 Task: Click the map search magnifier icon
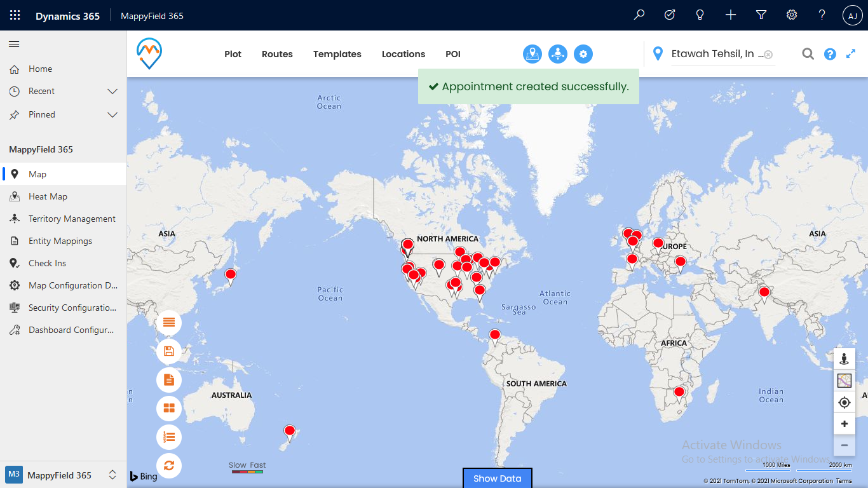(x=808, y=54)
